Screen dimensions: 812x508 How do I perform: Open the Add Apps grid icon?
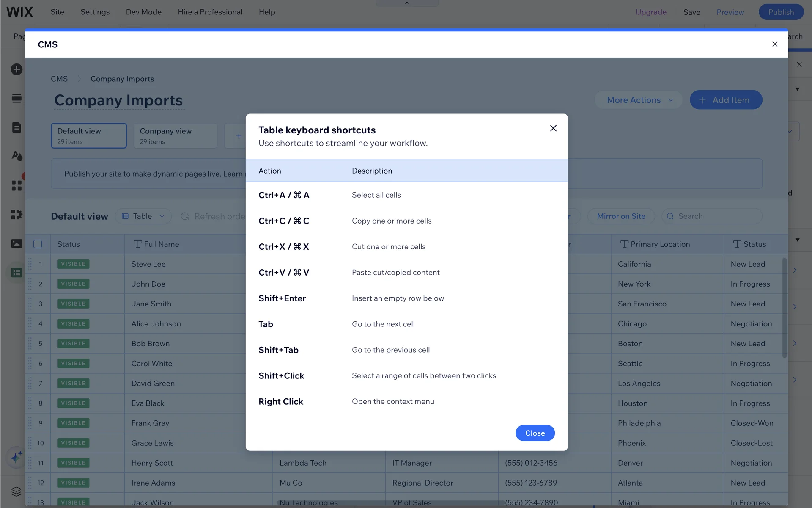point(16,185)
